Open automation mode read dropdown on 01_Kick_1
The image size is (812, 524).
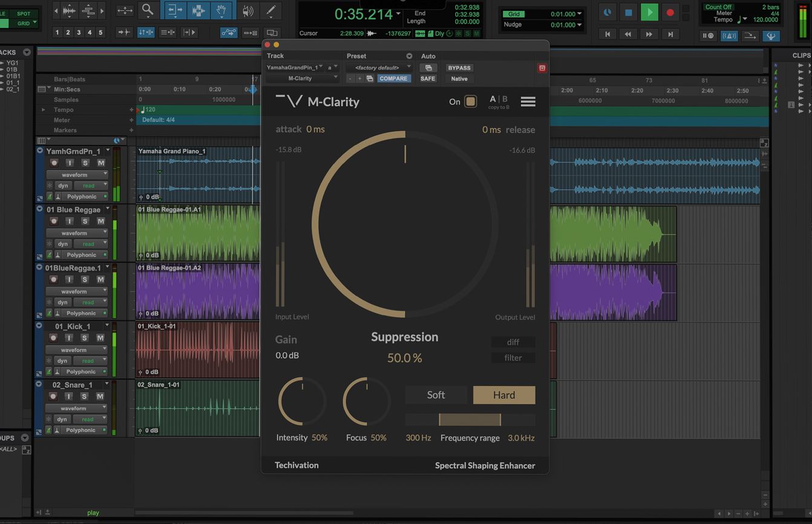pyautogui.click(x=91, y=361)
